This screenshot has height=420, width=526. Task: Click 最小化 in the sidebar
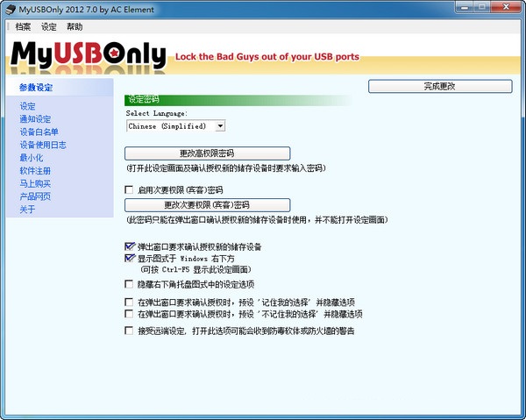tap(32, 158)
